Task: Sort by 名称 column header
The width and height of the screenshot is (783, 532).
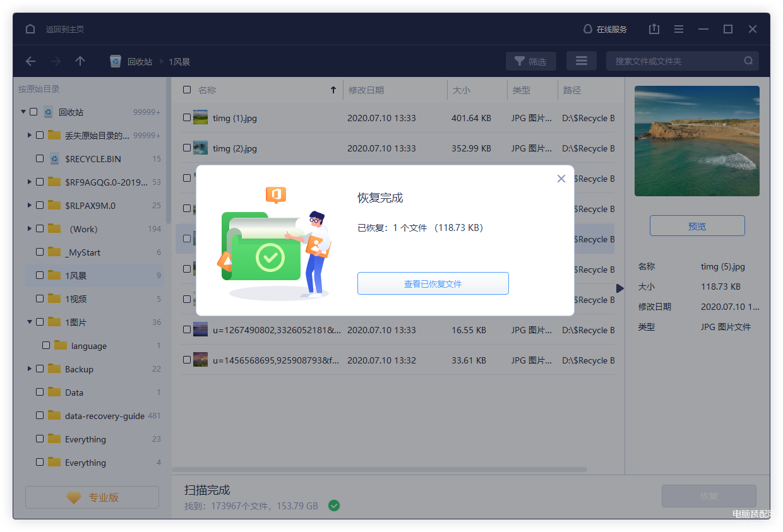Action: [x=207, y=90]
